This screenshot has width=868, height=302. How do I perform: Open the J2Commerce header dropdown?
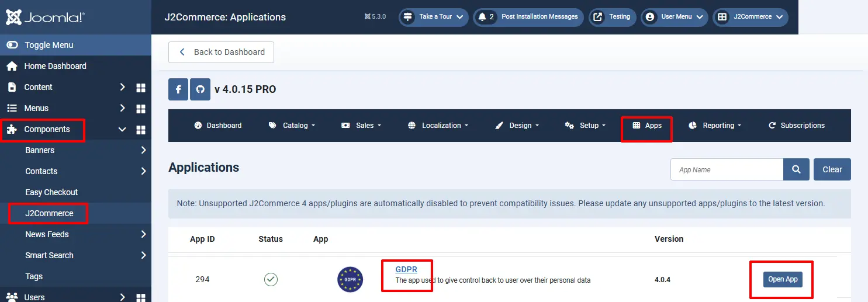[751, 17]
